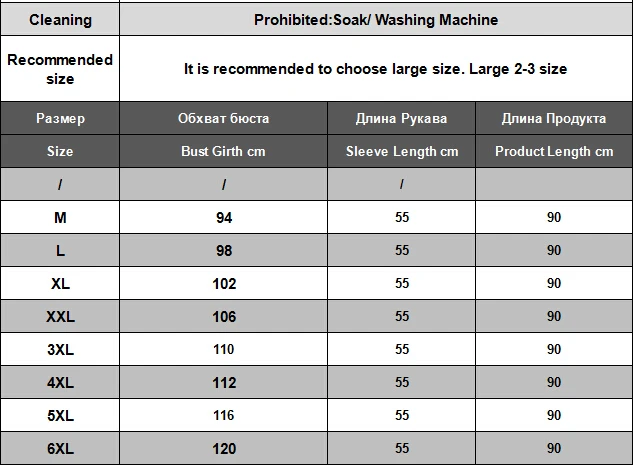This screenshot has width=633, height=466.
Task: Click the Cleaning label cell
Action: pos(60,19)
